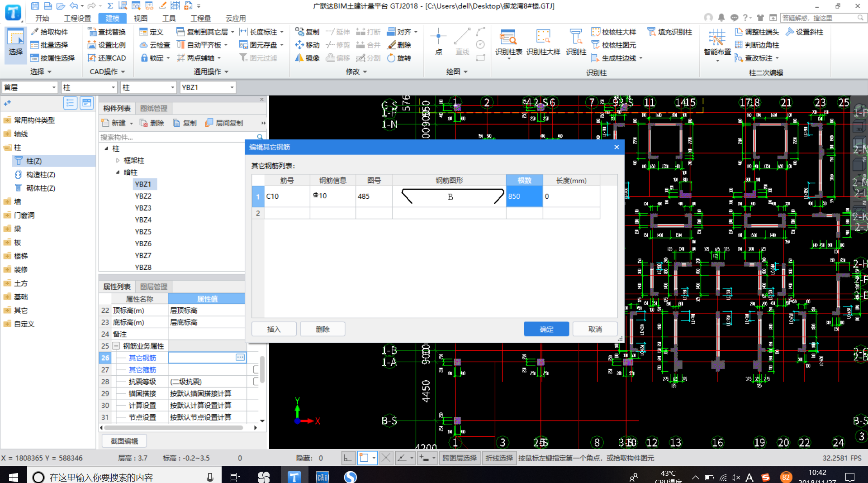Click 确定 in rebar dialog

pyautogui.click(x=546, y=329)
